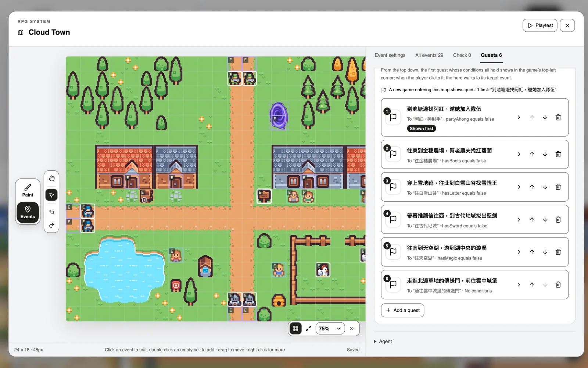Image resolution: width=588 pixels, height=368 pixels.
Task: Delete the quest 到池塘邊找阿紅
Action: click(x=558, y=117)
